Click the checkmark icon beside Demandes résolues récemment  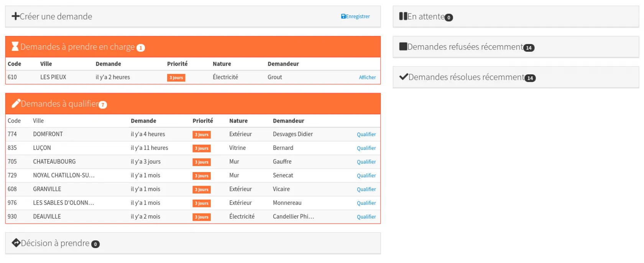403,77
